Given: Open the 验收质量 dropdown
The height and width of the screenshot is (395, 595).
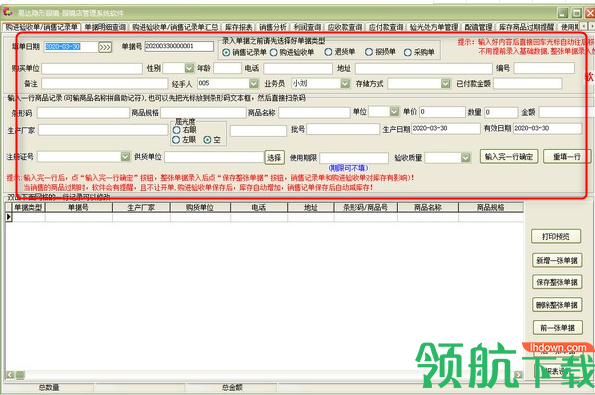Looking at the screenshot, I should (x=466, y=157).
